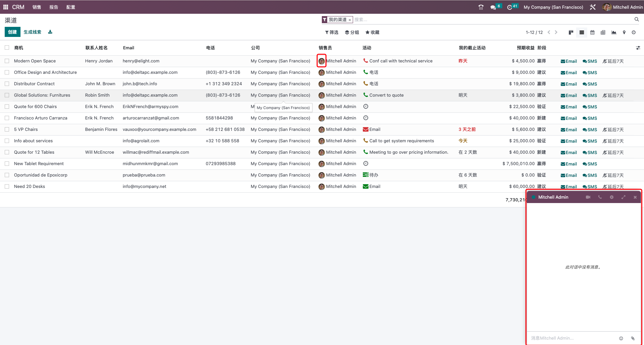
Task: Start a video call with Mitchell Admin
Action: click(588, 197)
